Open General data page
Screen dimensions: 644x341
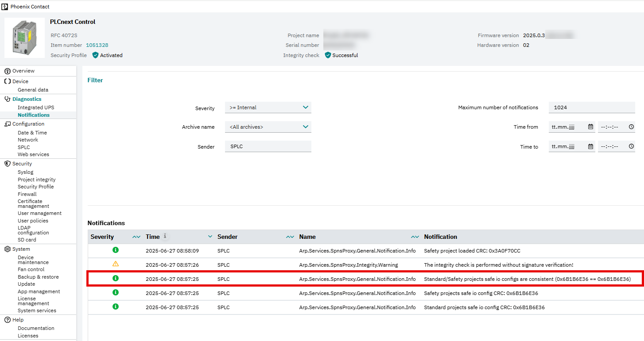point(33,90)
